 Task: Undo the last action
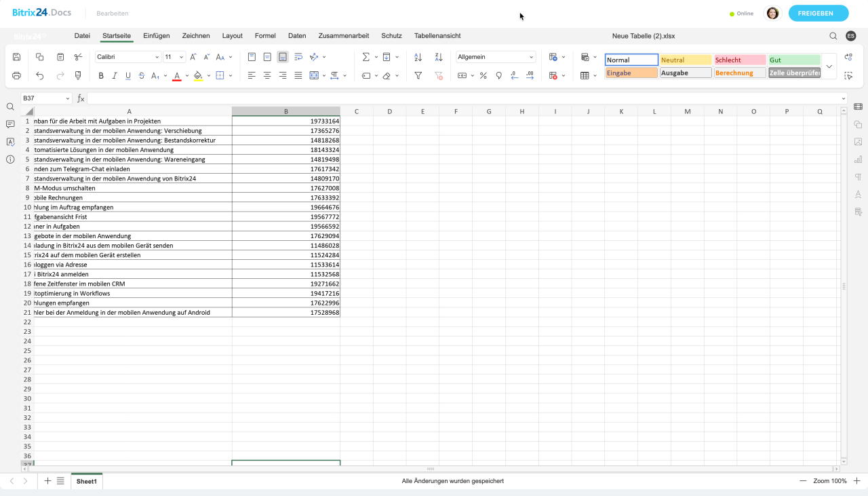[40, 75]
